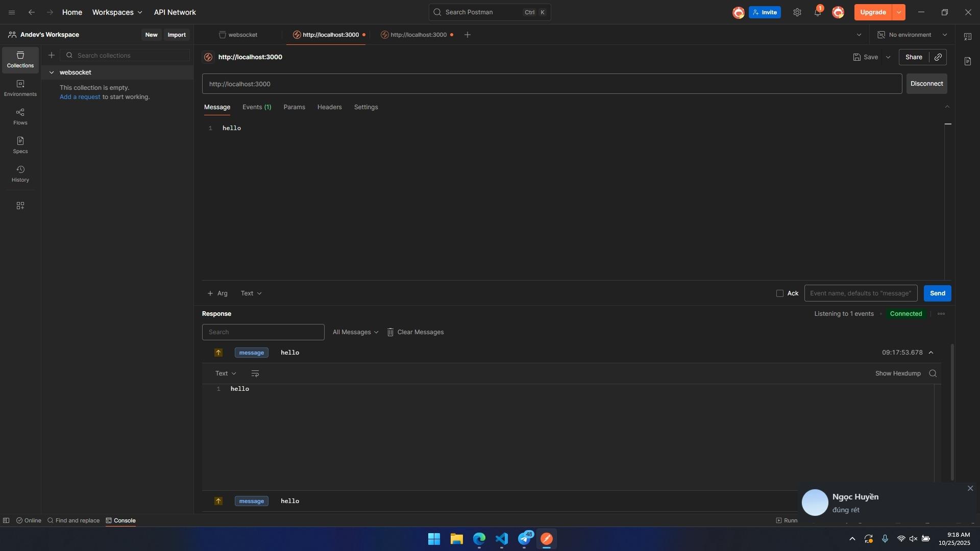Switch to the Headers tab
The width and height of the screenshot is (980, 551).
[329, 107]
